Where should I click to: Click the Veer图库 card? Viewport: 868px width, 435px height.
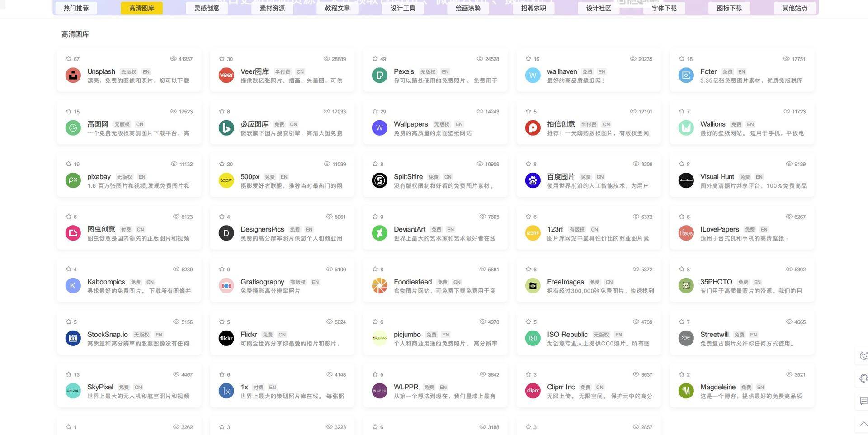[x=255, y=71]
